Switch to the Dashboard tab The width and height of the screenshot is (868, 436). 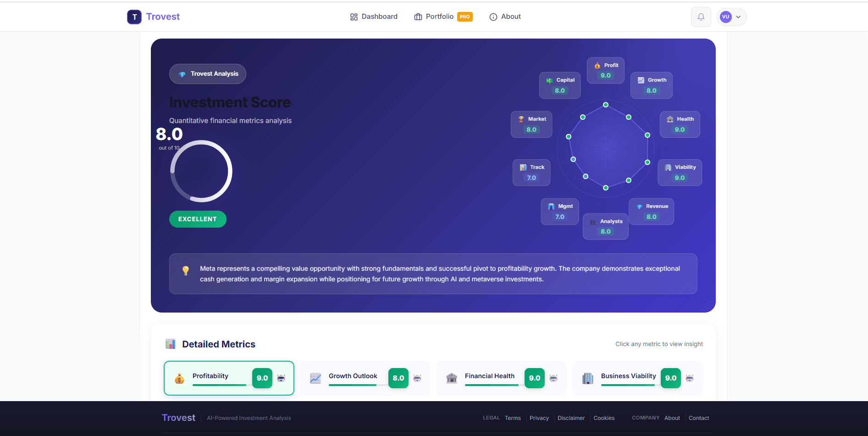tap(374, 17)
